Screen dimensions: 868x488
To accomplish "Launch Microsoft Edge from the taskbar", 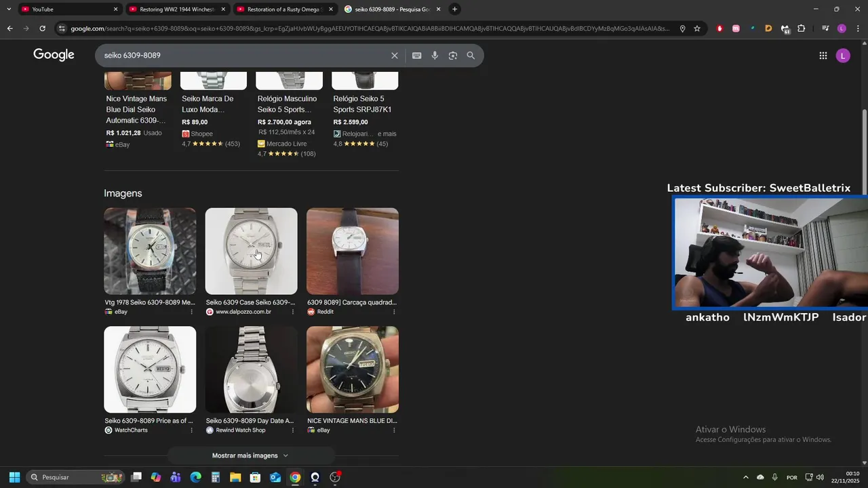I will [x=195, y=477].
